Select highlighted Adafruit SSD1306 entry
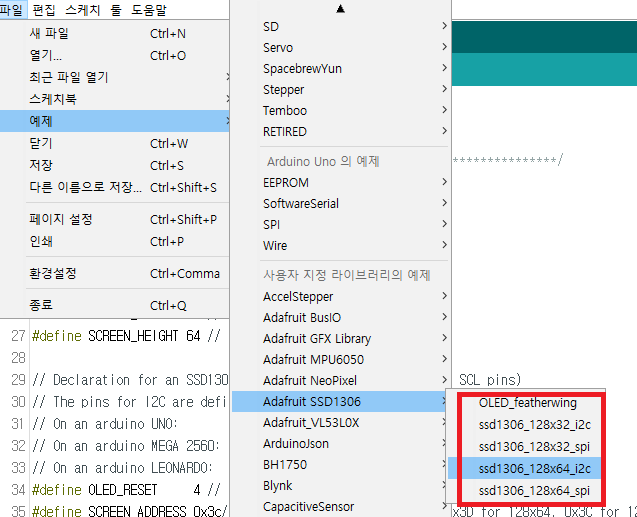The height and width of the screenshot is (517, 637). coord(340,402)
